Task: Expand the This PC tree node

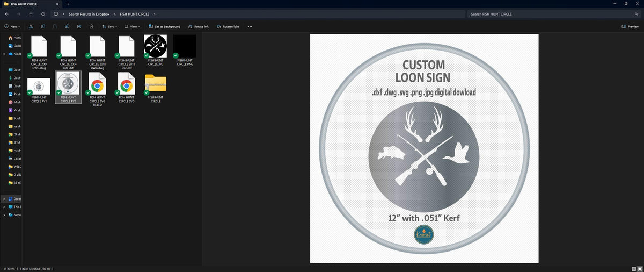Action: pos(4,207)
